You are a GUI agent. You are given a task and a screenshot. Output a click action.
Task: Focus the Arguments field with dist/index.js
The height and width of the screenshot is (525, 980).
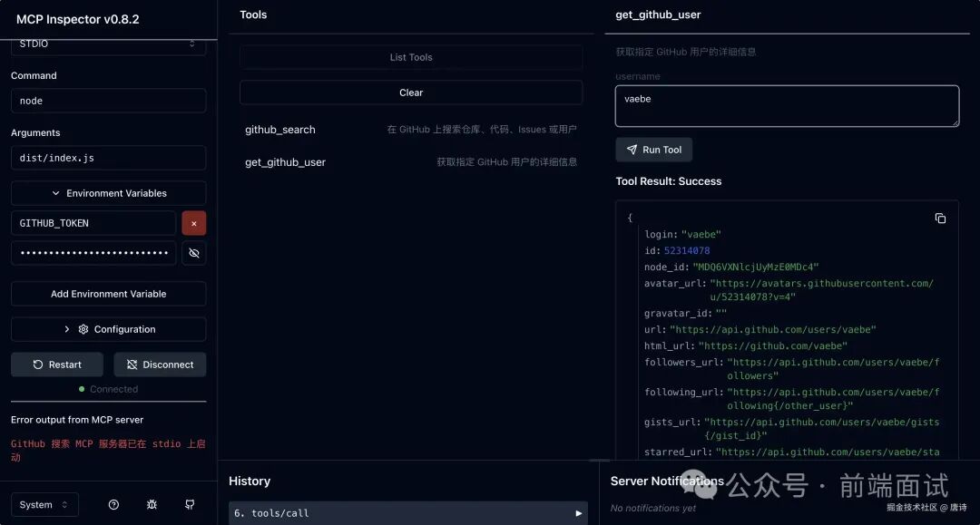pyautogui.click(x=108, y=158)
